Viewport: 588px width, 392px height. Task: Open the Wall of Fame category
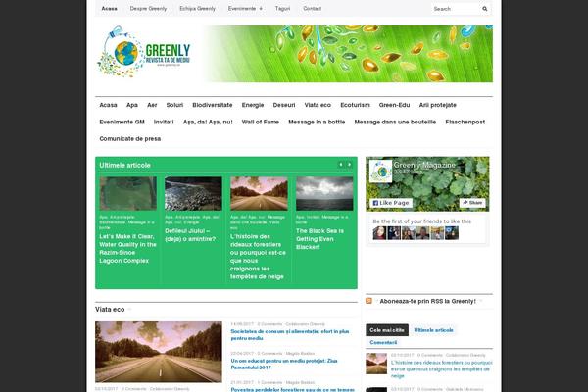261,122
